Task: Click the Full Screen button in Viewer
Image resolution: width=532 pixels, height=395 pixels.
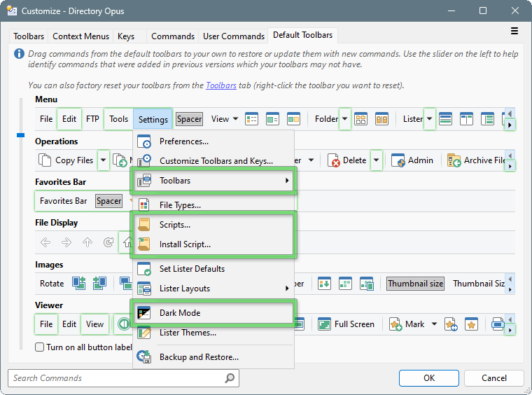Action: [x=346, y=324]
